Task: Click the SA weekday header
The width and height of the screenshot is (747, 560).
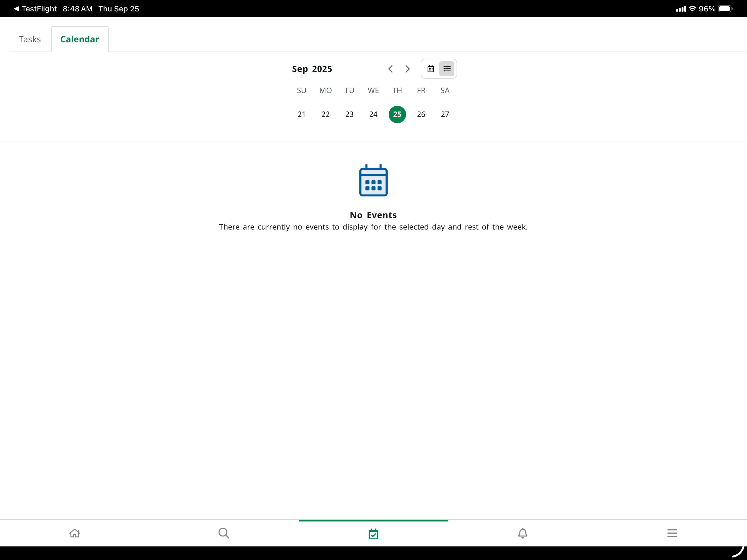Action: point(445,90)
